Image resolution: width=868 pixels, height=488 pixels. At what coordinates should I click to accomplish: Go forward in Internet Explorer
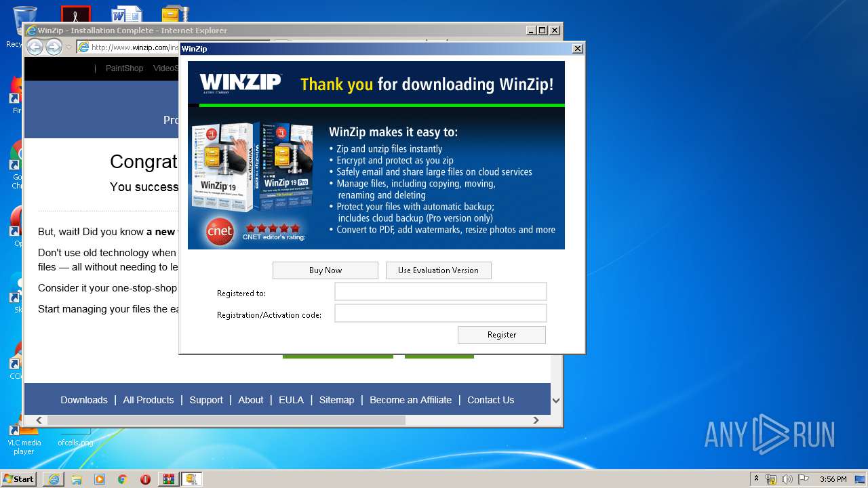[x=54, y=47]
